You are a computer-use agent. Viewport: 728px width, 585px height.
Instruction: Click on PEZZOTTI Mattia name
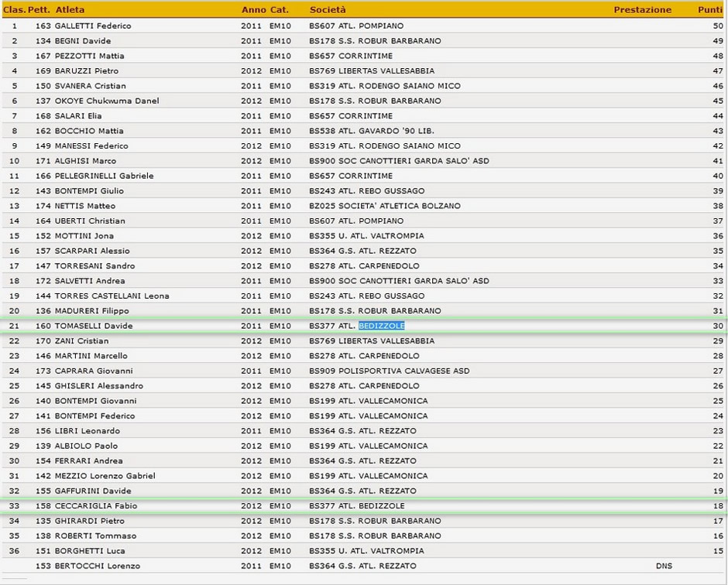90,56
